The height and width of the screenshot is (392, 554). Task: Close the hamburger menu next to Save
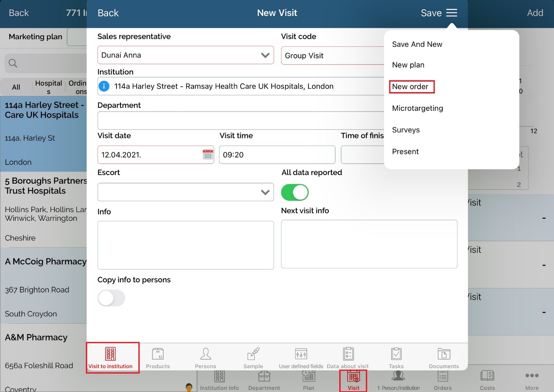[452, 13]
